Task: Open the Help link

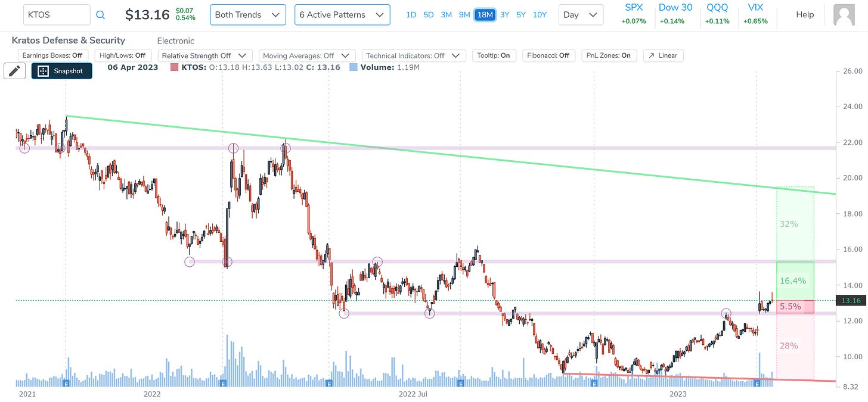Action: pyautogui.click(x=805, y=15)
